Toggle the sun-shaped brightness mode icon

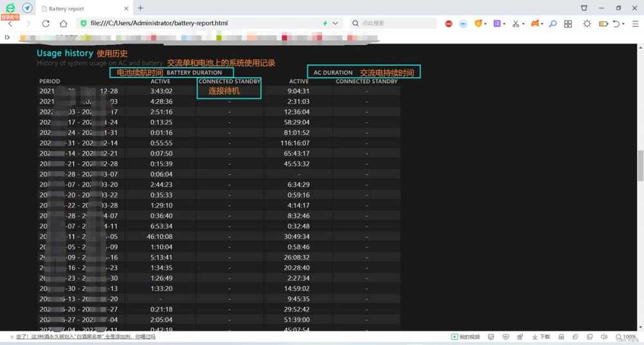pos(587,23)
